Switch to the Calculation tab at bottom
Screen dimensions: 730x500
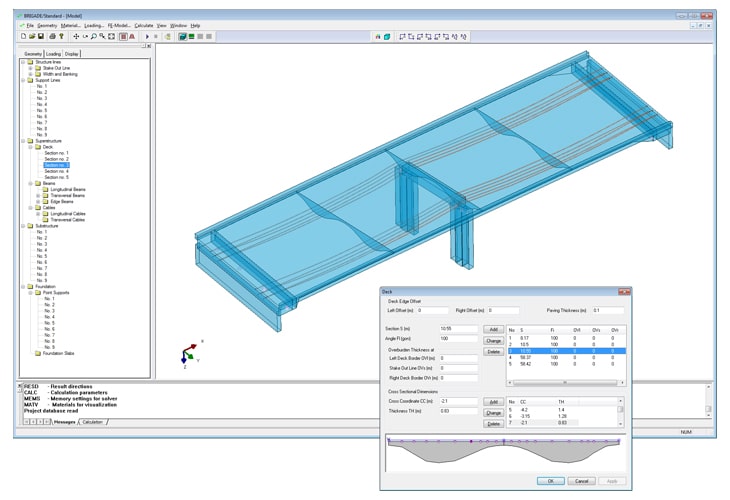click(94, 422)
